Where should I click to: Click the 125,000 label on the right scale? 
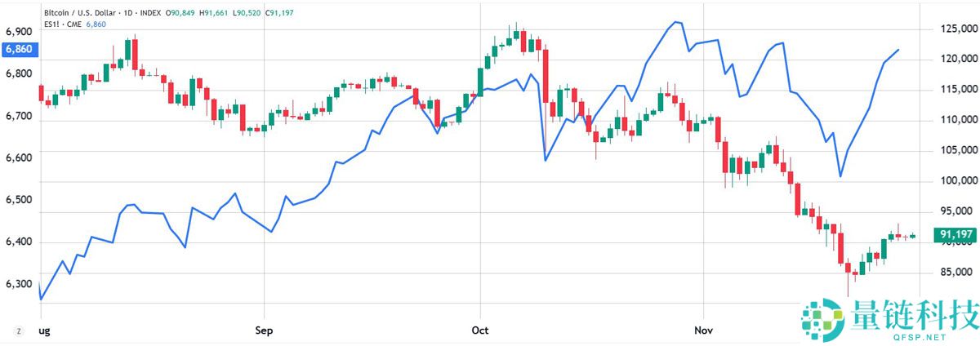957,29
